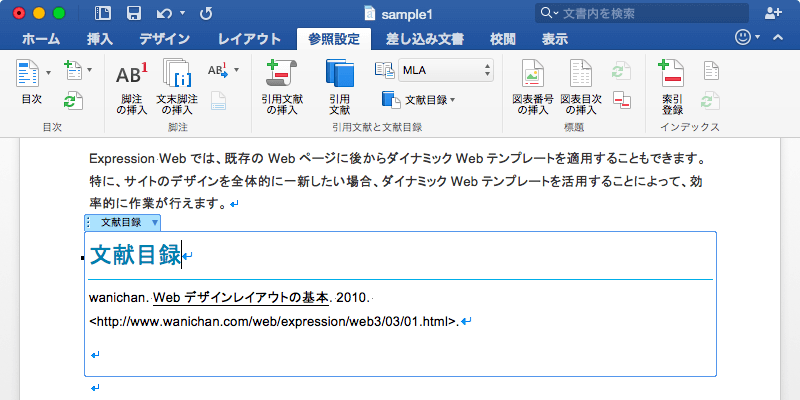Click the sidebar/navigation pane icon in title bar
The height and width of the screenshot is (400, 800).
pos(103,13)
